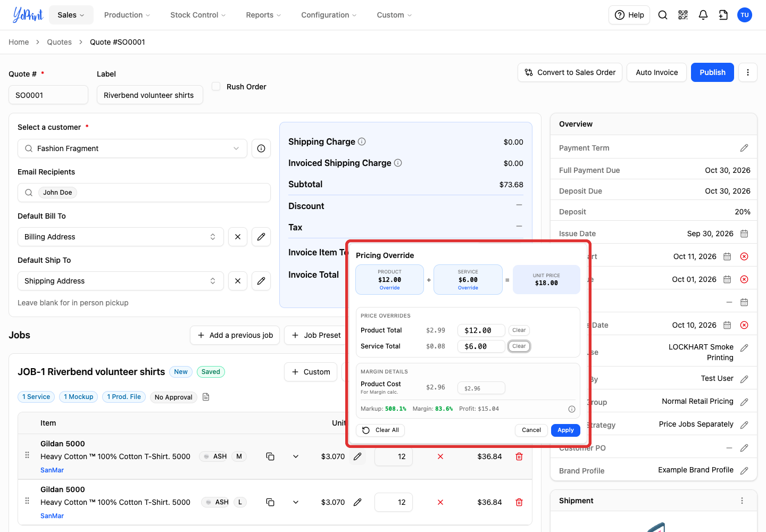Remove the Oct 11, 2026 date
Screen dimensions: 766x532
744,256
